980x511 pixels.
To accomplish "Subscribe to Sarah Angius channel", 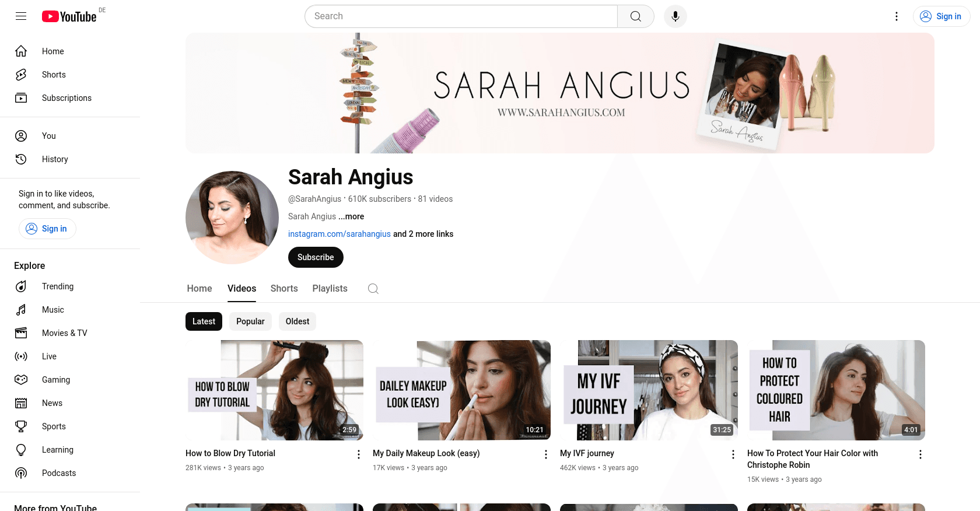I will pyautogui.click(x=316, y=257).
